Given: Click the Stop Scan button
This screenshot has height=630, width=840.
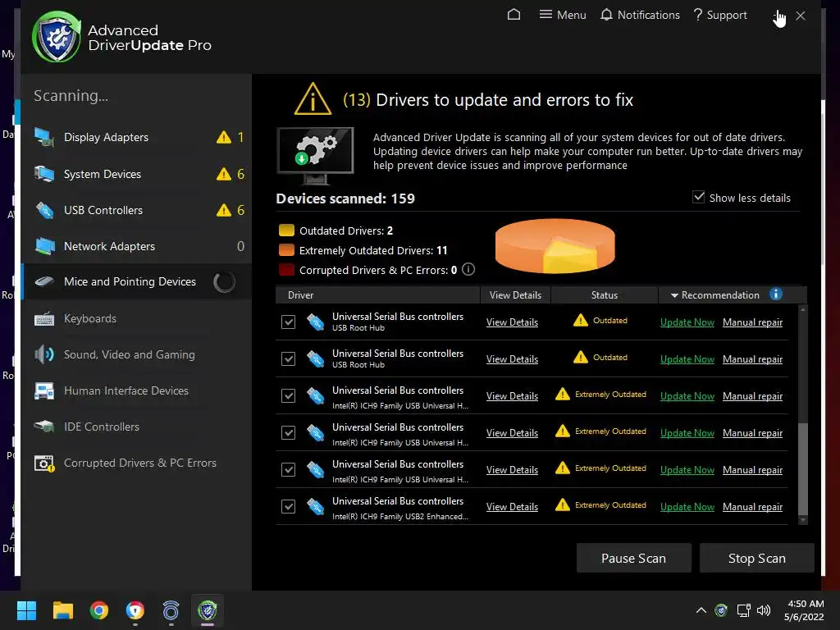Looking at the screenshot, I should point(757,558).
